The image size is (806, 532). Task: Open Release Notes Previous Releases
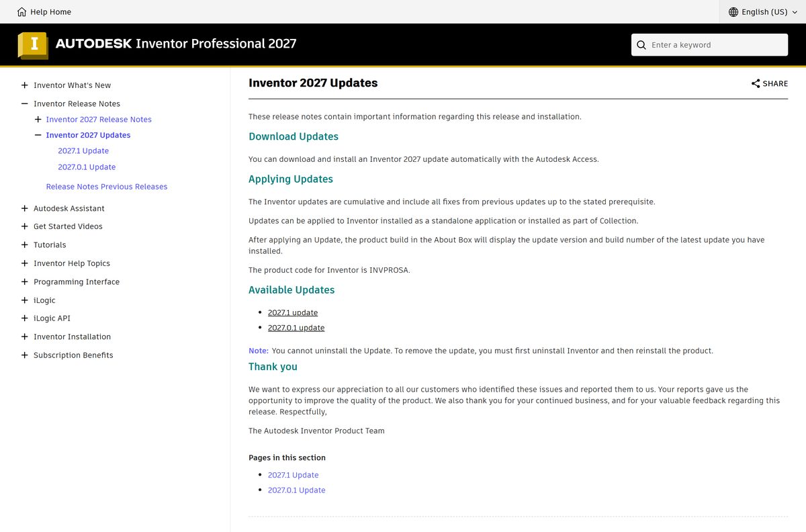[107, 187]
